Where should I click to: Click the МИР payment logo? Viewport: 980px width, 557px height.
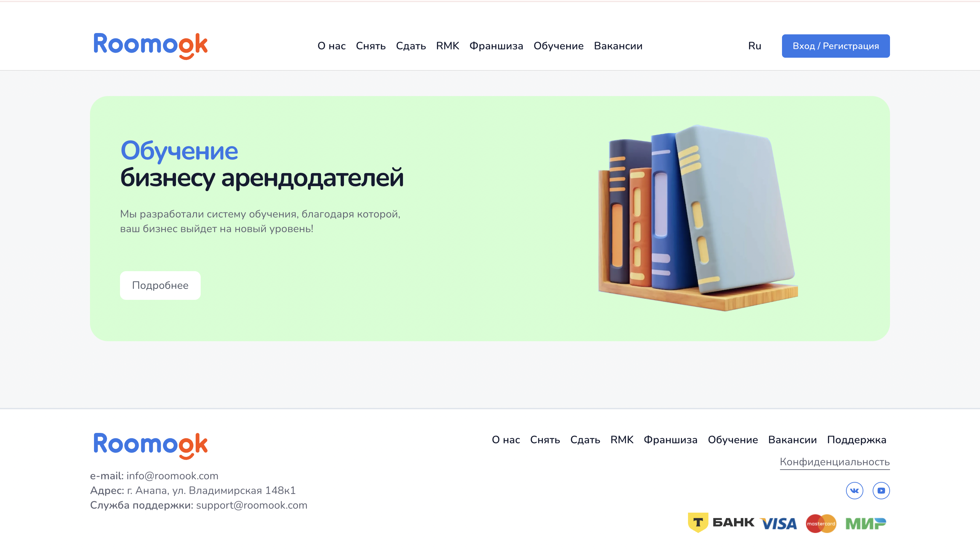(865, 523)
